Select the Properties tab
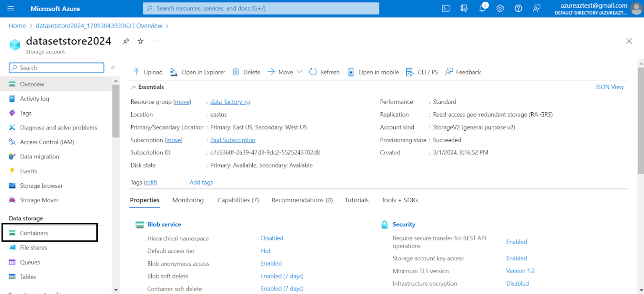 point(145,200)
